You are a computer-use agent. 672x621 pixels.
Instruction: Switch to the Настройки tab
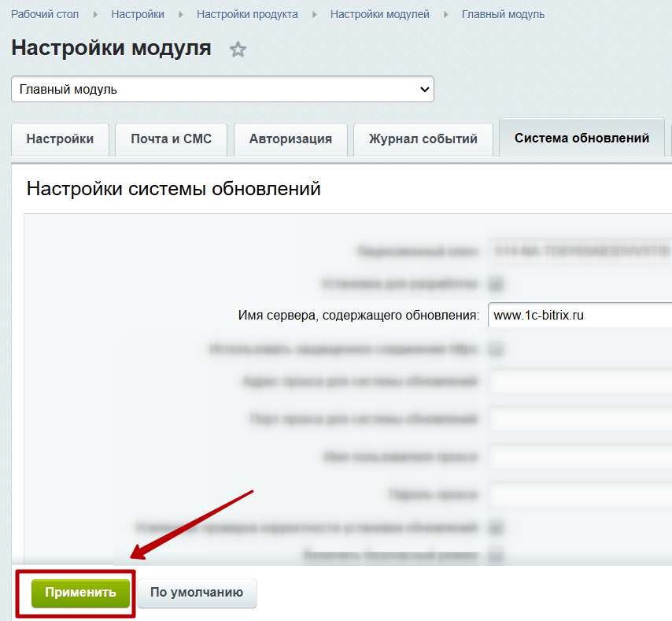60,139
